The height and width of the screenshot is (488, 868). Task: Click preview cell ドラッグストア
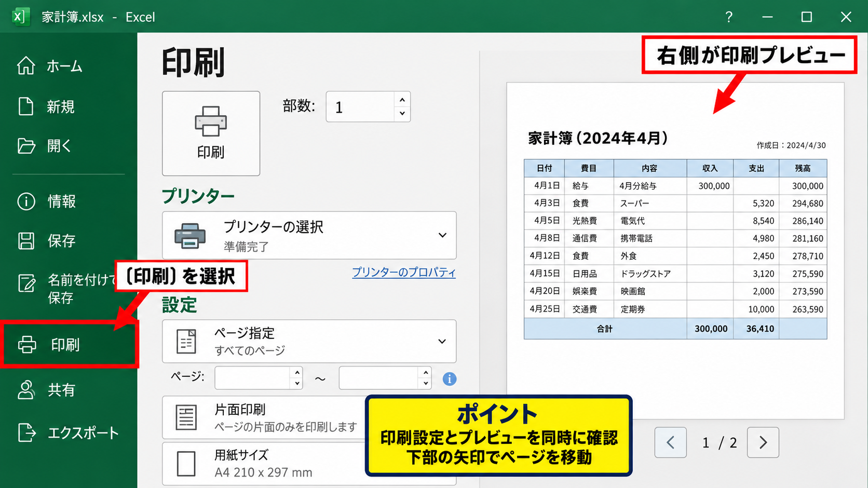(x=646, y=274)
